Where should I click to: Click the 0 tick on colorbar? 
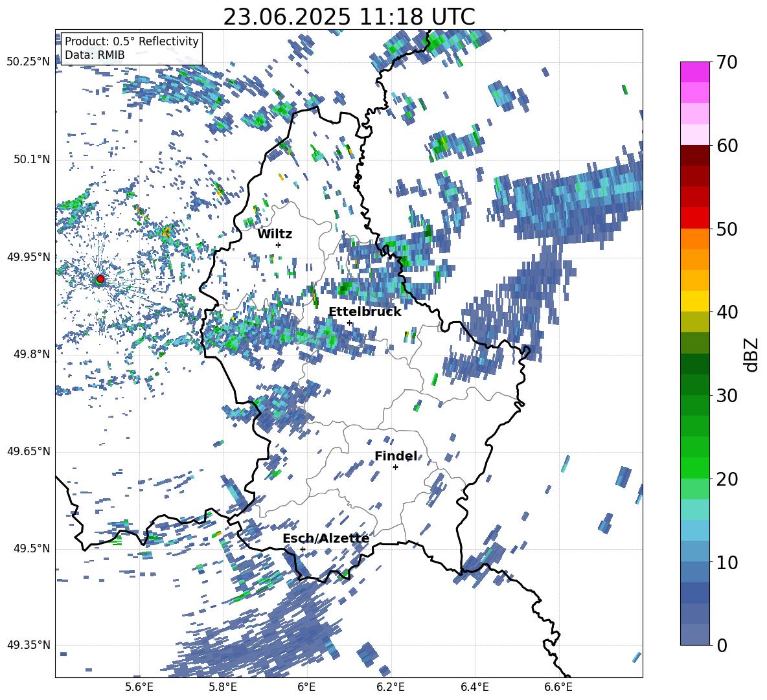click(722, 645)
